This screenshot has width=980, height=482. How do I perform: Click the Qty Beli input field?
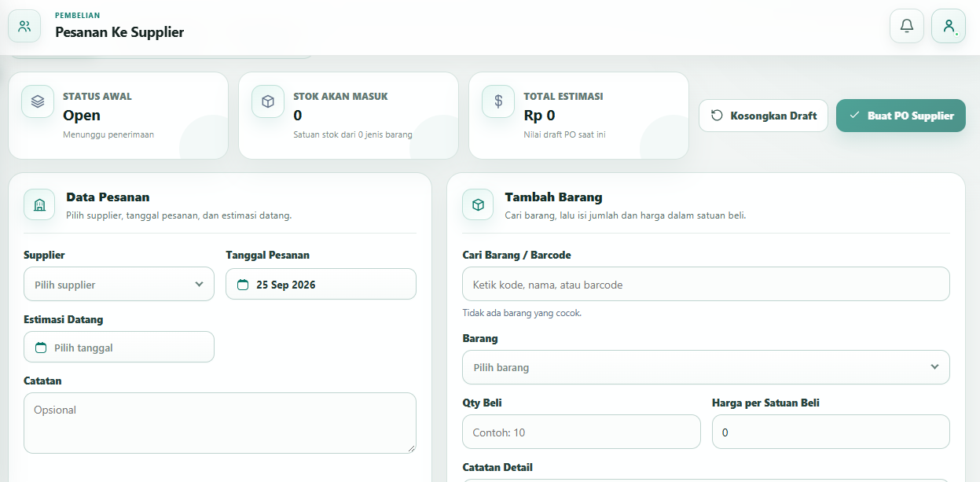click(x=581, y=432)
